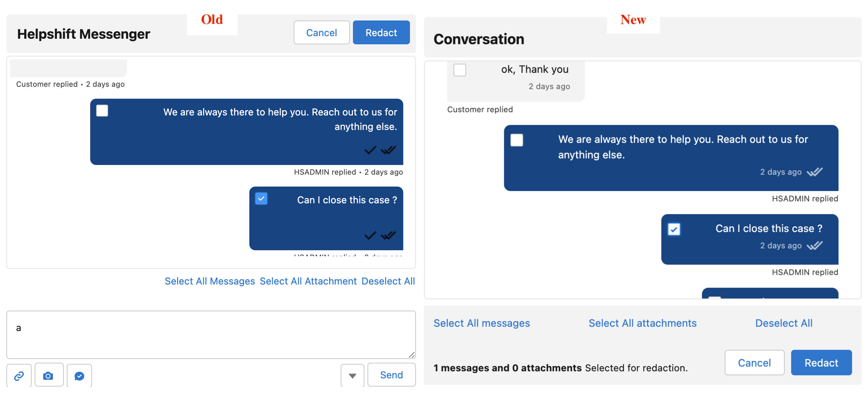This screenshot has width=868, height=394.
Task: Click the Send button
Action: pyautogui.click(x=391, y=375)
